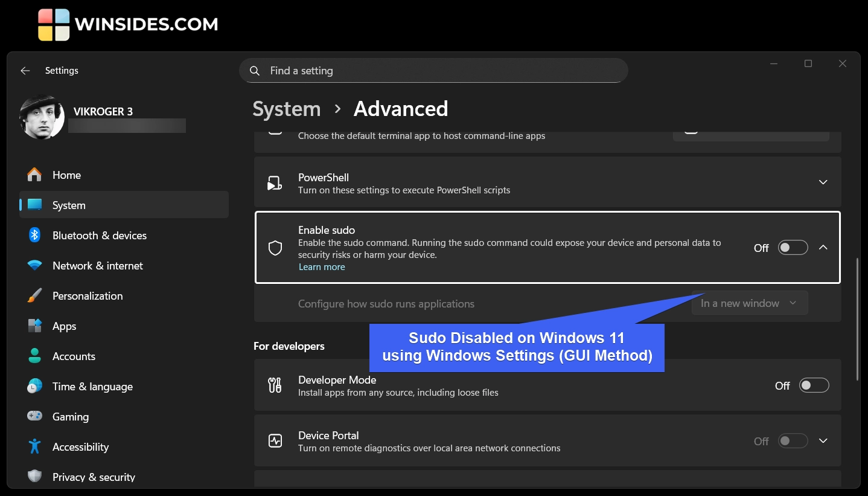
Task: Click the 'Developer Mode' title text
Action: (x=337, y=380)
